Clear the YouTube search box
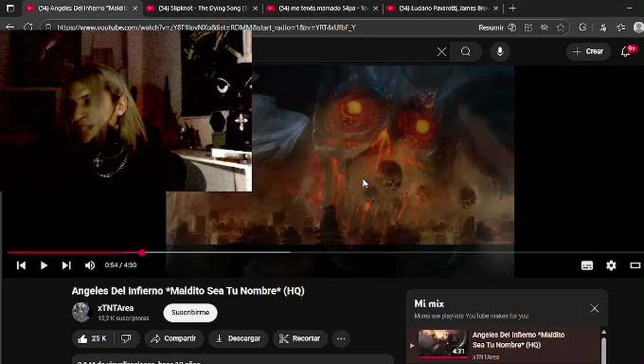Viewport: 644px width, 364px height. (x=441, y=52)
